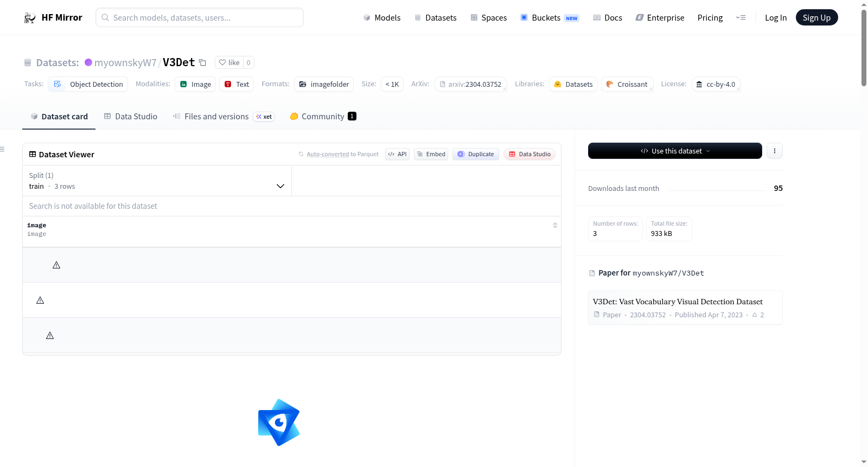
Task: Expand the Use this dataset dropdown
Action: tap(675, 151)
